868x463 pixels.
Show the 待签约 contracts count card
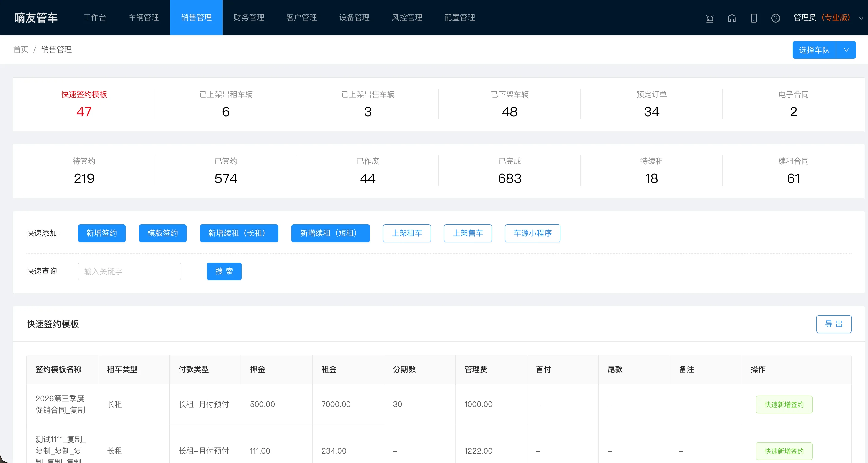[x=84, y=171]
